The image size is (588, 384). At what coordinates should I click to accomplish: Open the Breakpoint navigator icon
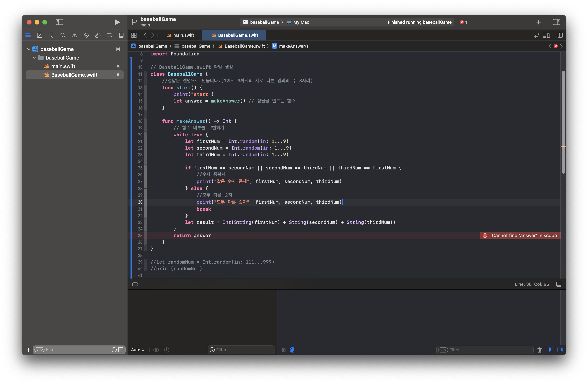point(109,35)
